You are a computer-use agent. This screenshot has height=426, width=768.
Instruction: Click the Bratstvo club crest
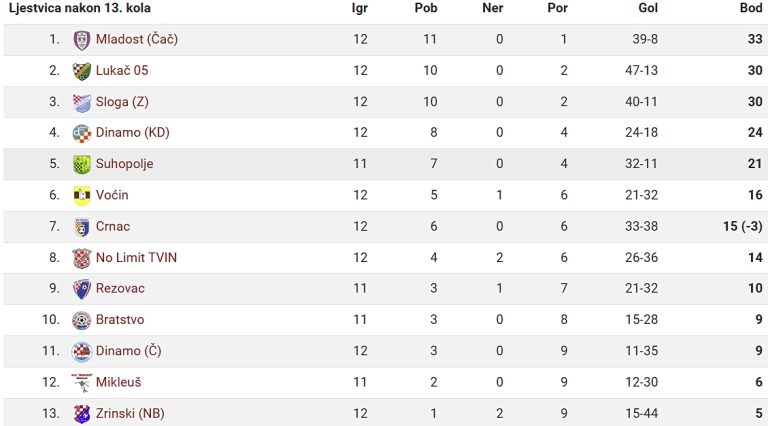coord(82,320)
